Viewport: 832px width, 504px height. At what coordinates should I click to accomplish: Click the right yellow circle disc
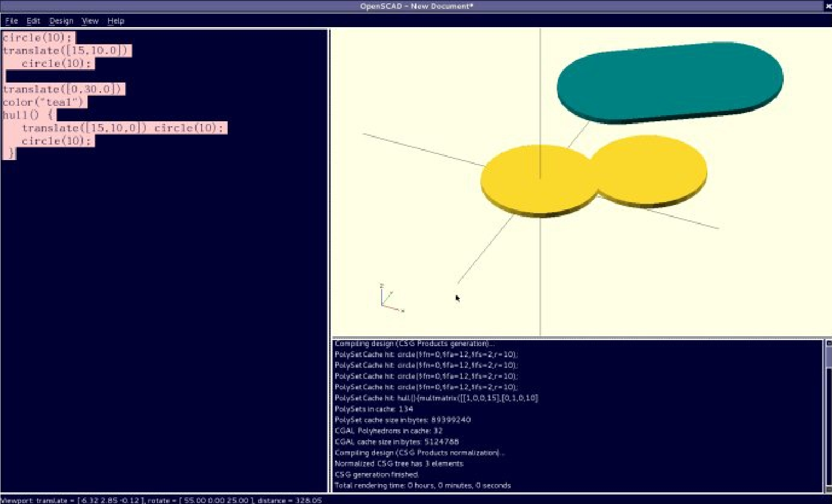tap(651, 169)
